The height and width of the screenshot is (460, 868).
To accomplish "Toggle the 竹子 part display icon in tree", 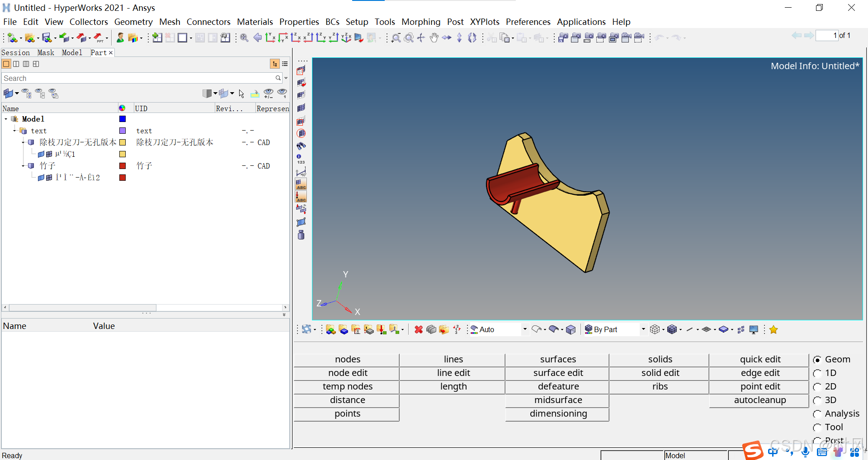I will [x=31, y=166].
